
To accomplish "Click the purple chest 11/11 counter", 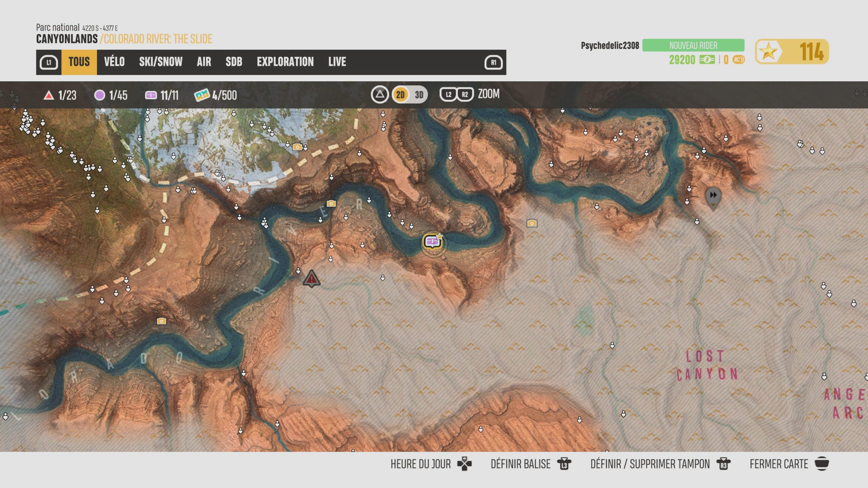I will click(x=161, y=95).
